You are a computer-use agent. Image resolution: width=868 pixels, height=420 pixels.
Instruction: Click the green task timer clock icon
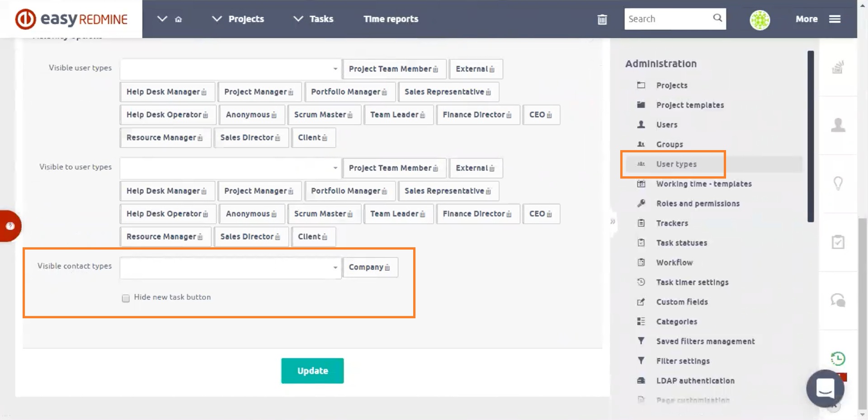(838, 359)
